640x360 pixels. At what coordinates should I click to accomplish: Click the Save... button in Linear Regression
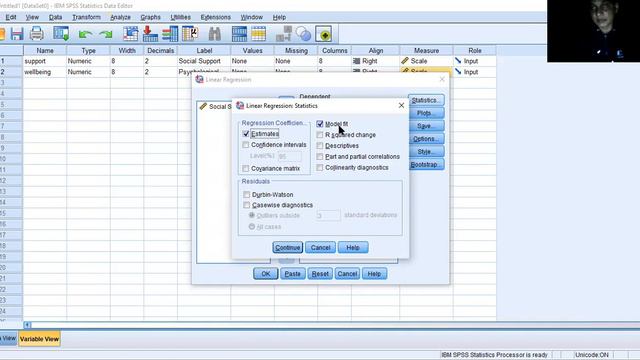426,126
